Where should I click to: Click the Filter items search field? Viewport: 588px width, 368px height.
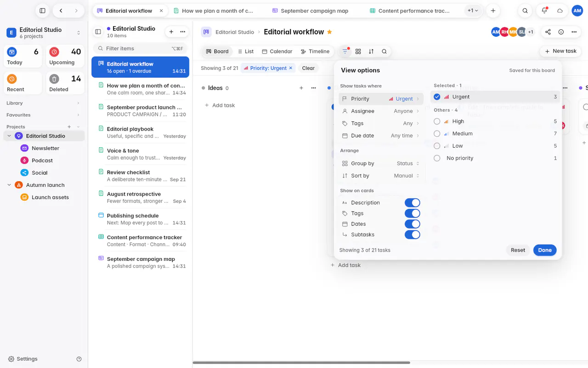pos(141,48)
